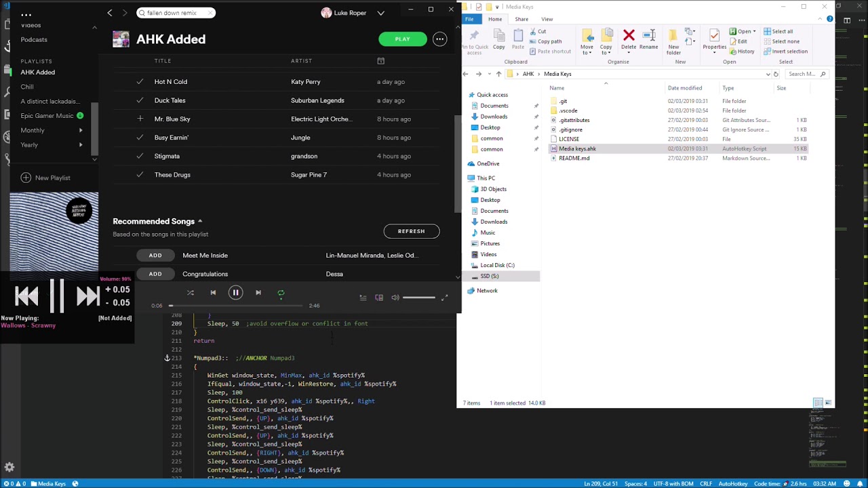Click the green PLAY playlist button

coord(403,39)
